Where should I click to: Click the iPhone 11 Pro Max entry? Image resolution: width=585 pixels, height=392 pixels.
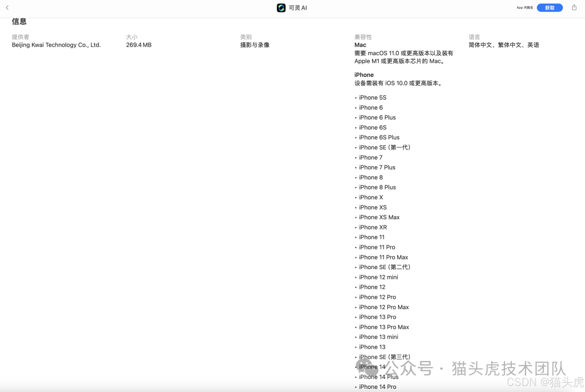tap(383, 257)
